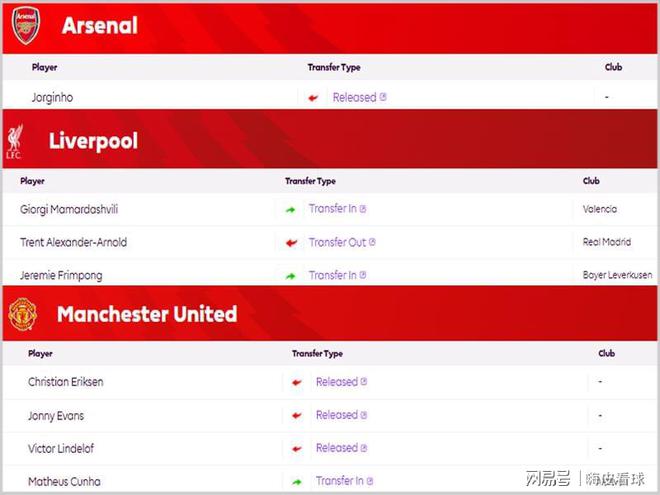Screen dimensions: 660x495
Task: Open Frimpong's Transfer In link
Action: (333, 275)
